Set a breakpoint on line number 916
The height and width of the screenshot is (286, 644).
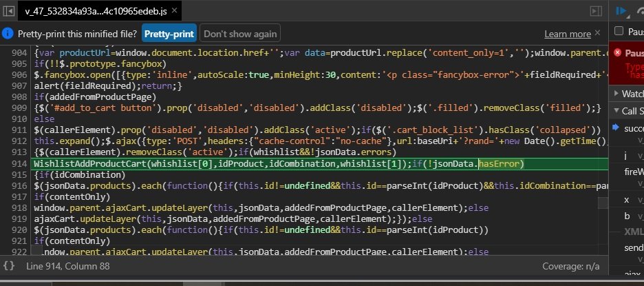pyautogui.click(x=19, y=185)
